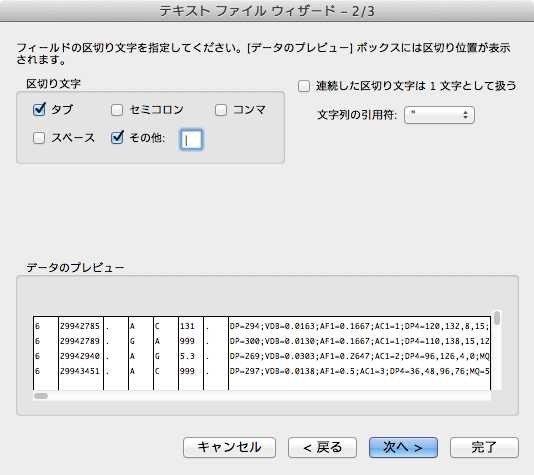
Task: Click the その他 custom delimiter text field
Action: tap(191, 140)
